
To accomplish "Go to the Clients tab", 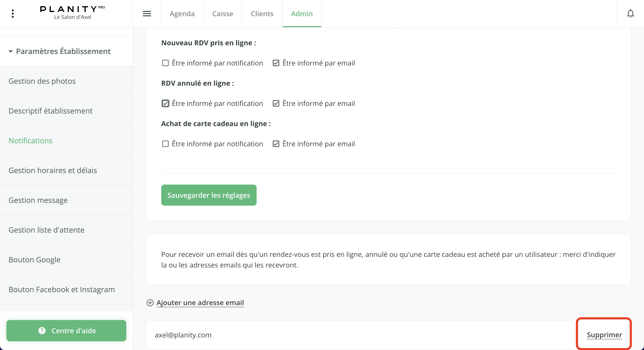I will pos(262,13).
